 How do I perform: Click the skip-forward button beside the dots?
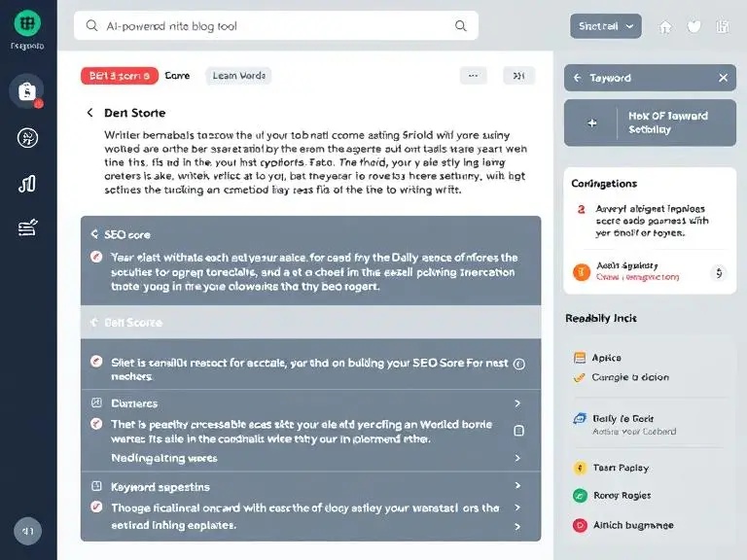518,76
